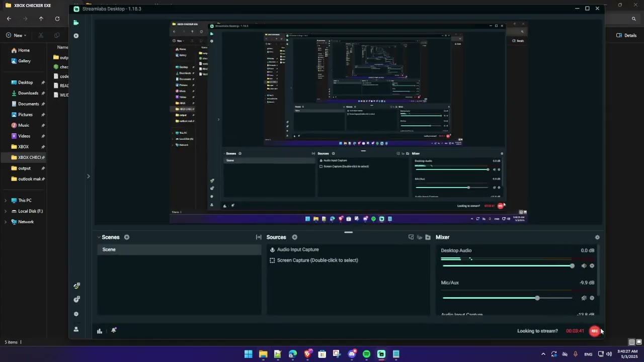Expand Local Disk (F:) tree node
This screenshot has height=362, width=644.
pos(6,211)
